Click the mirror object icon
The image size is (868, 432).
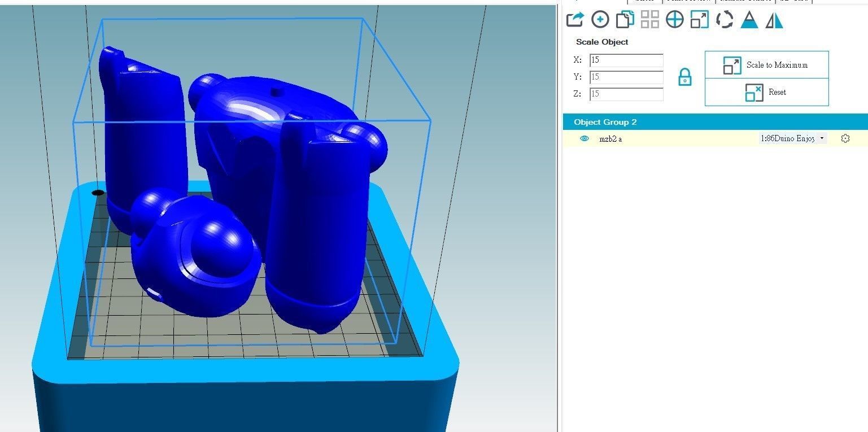click(774, 21)
